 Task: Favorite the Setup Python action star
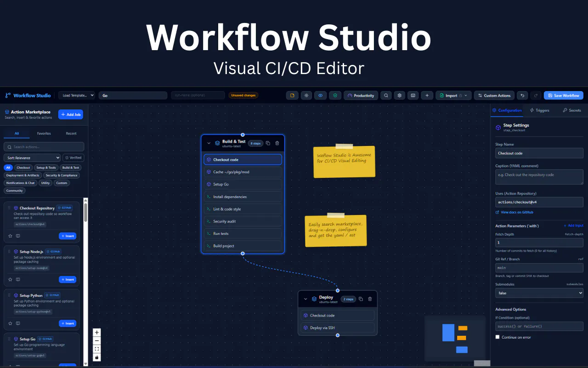[x=11, y=323]
